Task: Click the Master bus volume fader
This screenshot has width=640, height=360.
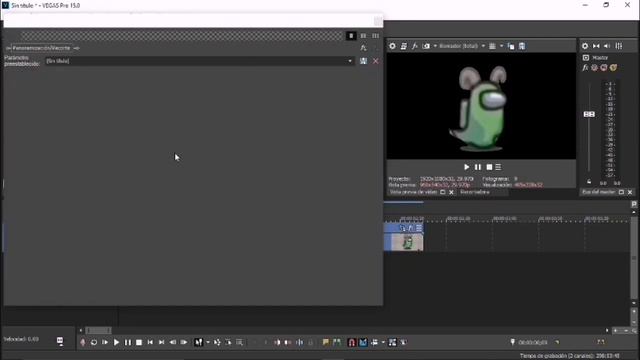Action: click(589, 114)
